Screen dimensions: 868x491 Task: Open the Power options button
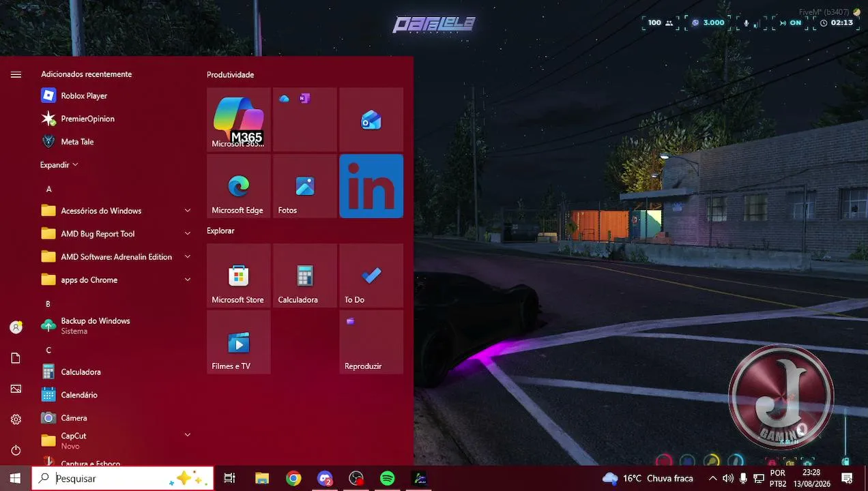click(16, 450)
